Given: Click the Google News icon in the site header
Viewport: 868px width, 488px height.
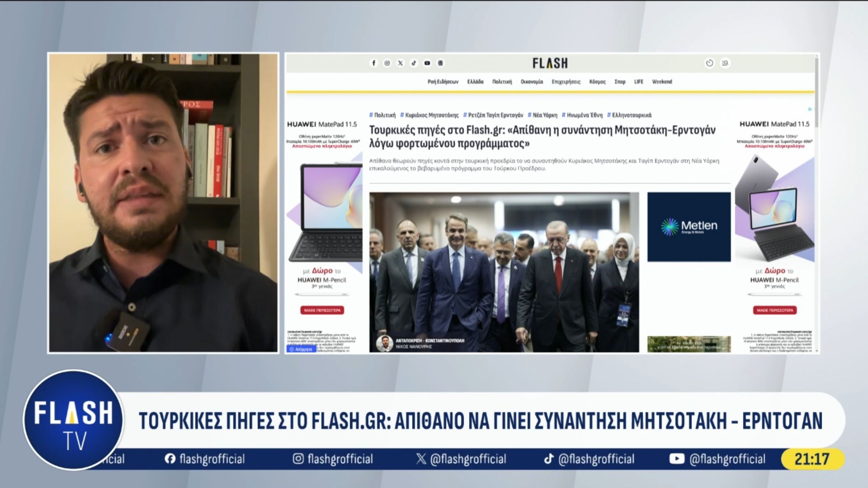Looking at the screenshot, I should [x=440, y=63].
